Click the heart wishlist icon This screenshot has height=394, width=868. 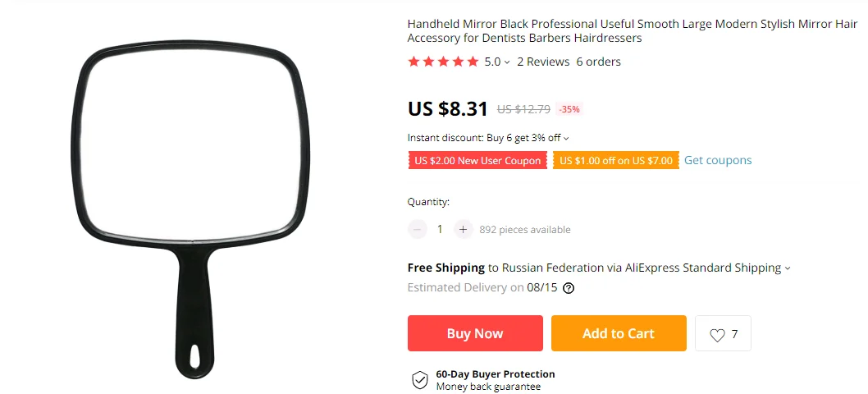[717, 335]
